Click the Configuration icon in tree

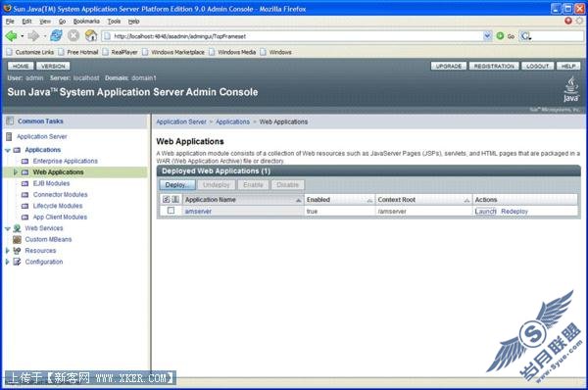[x=17, y=262]
